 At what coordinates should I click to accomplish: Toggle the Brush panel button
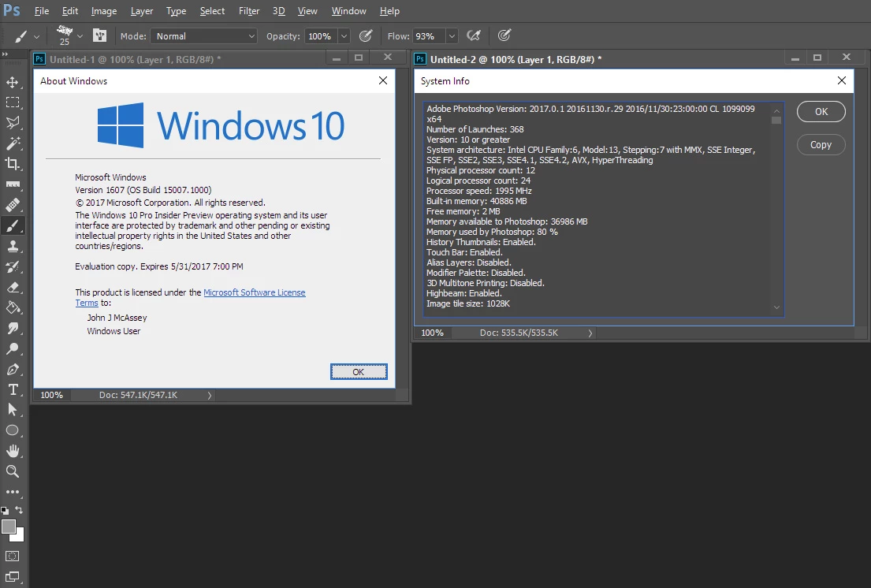point(99,36)
